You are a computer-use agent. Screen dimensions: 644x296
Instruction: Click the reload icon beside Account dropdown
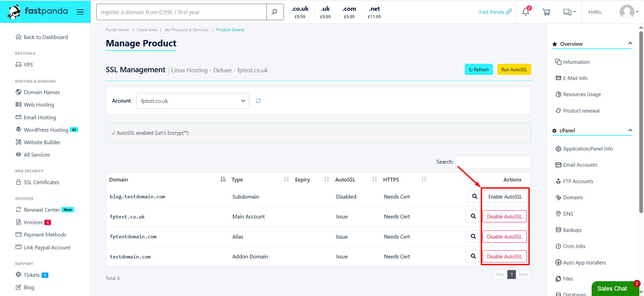258,101
